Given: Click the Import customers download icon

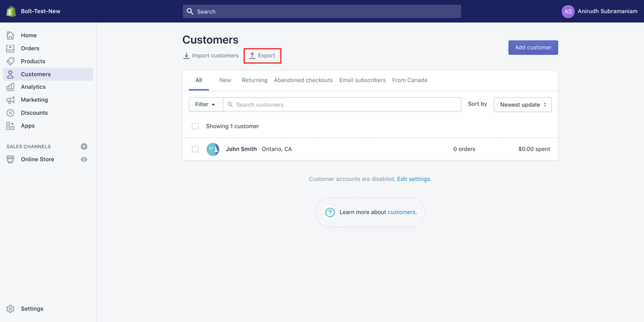Looking at the screenshot, I should click(x=186, y=55).
